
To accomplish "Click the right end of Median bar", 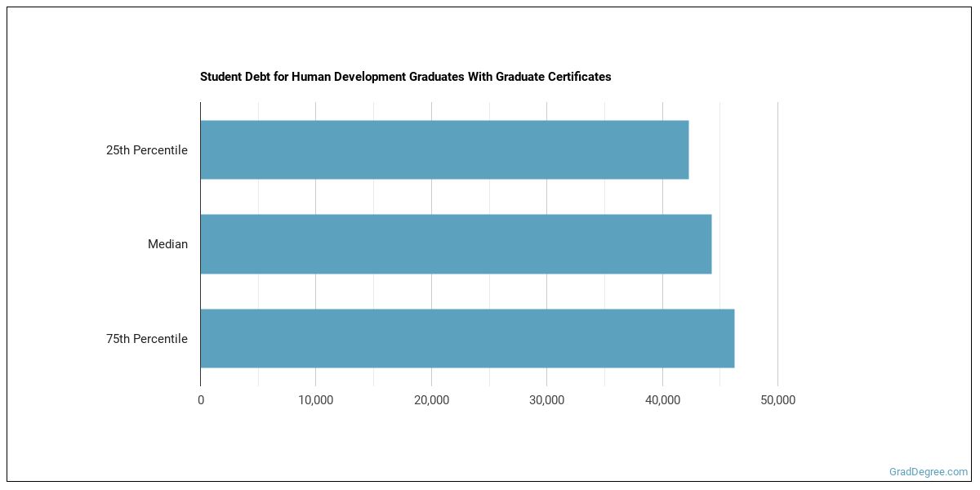I will [708, 244].
